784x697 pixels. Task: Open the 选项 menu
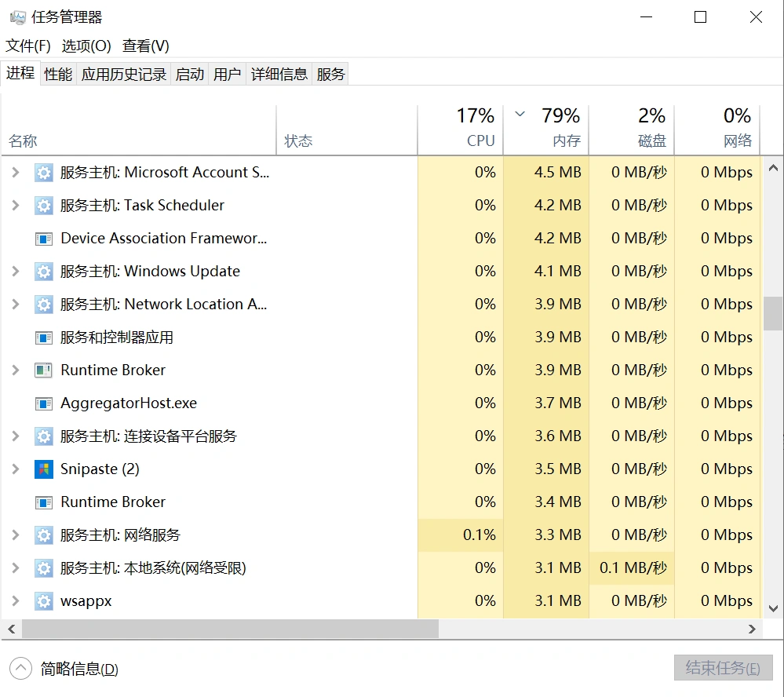click(x=86, y=46)
